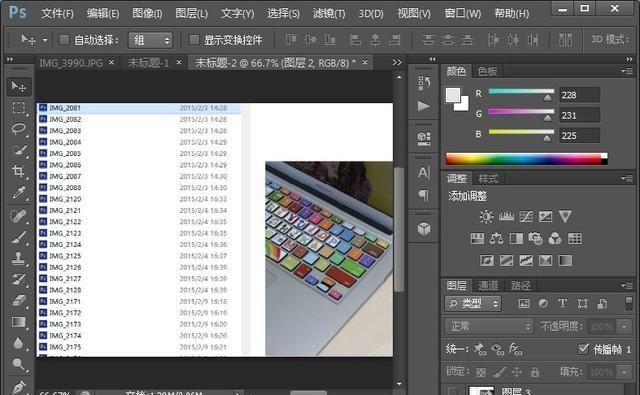Select the Blur tool
The image size is (640, 395).
[x=19, y=343]
